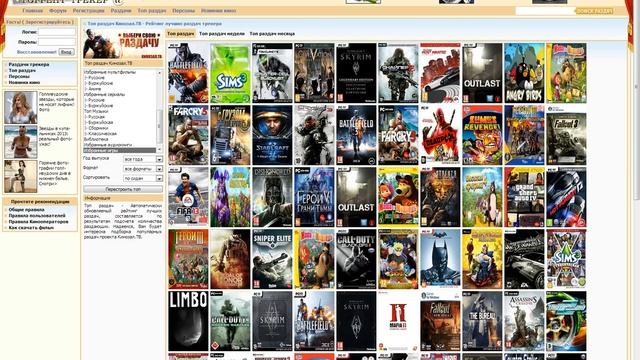Click the Главная menu item
The image size is (640, 360).
pos(33,11)
